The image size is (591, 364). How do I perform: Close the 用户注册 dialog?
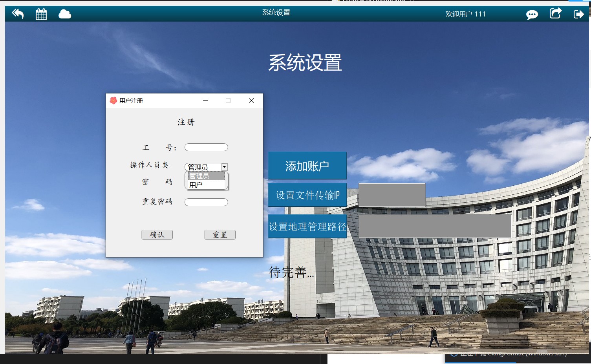(251, 101)
